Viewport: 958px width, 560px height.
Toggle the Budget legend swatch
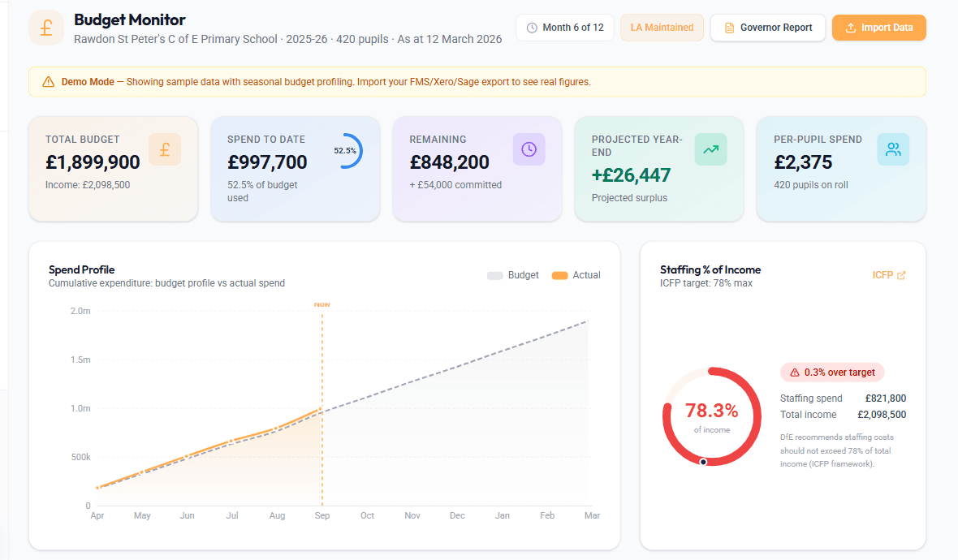pos(495,275)
